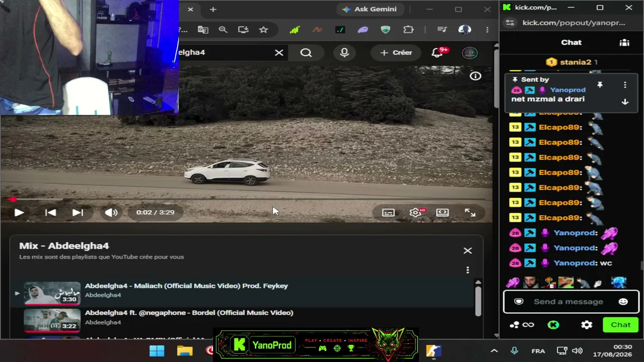Click the green slash terminal extension icon

point(340,30)
